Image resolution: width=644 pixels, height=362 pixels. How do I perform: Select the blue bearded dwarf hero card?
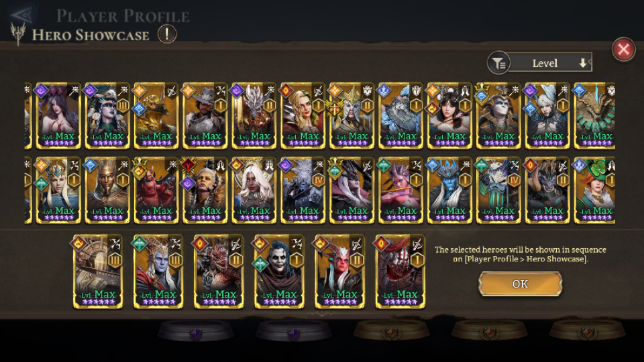click(x=400, y=116)
